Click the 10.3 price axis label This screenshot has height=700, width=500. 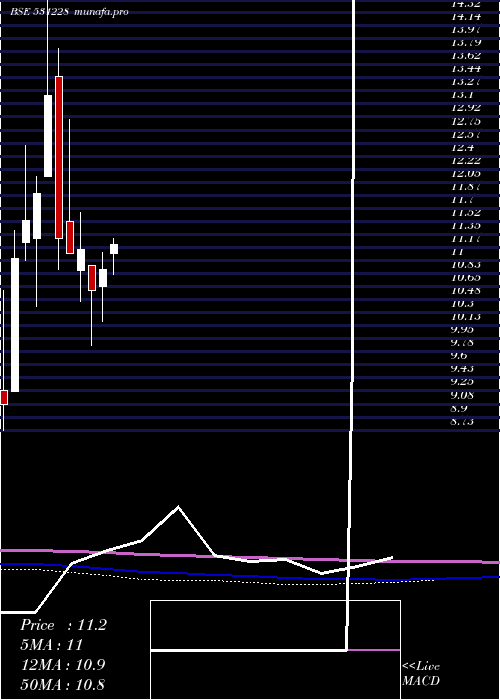462,304
